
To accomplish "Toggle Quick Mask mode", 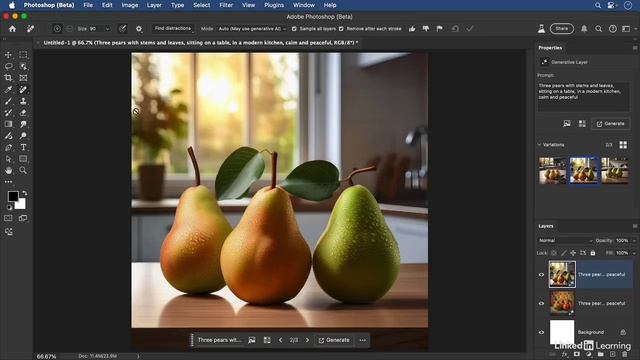I will (8, 218).
